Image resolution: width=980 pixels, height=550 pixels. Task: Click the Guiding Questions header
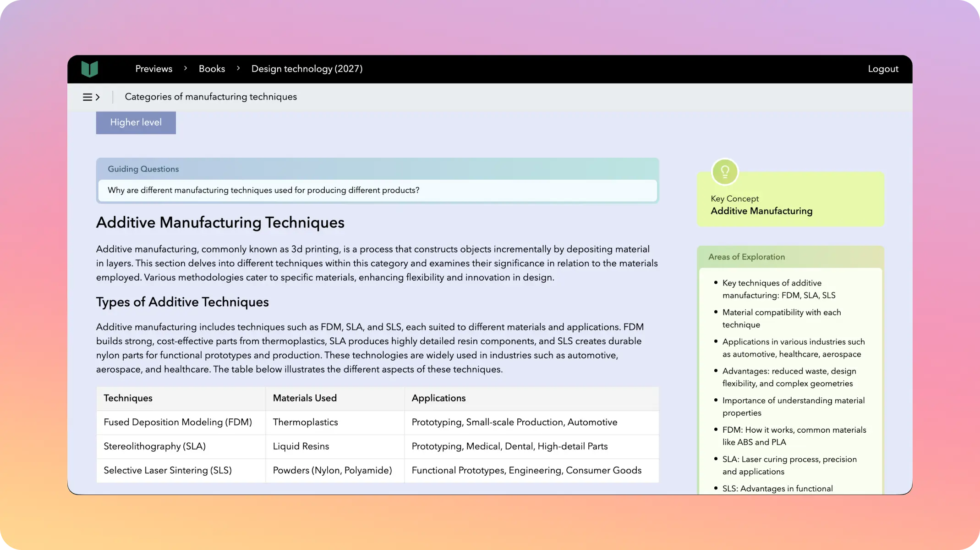tap(143, 169)
